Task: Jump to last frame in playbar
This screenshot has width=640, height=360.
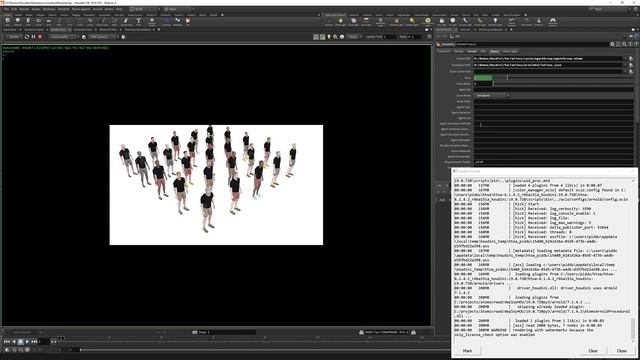Action: pos(34,341)
